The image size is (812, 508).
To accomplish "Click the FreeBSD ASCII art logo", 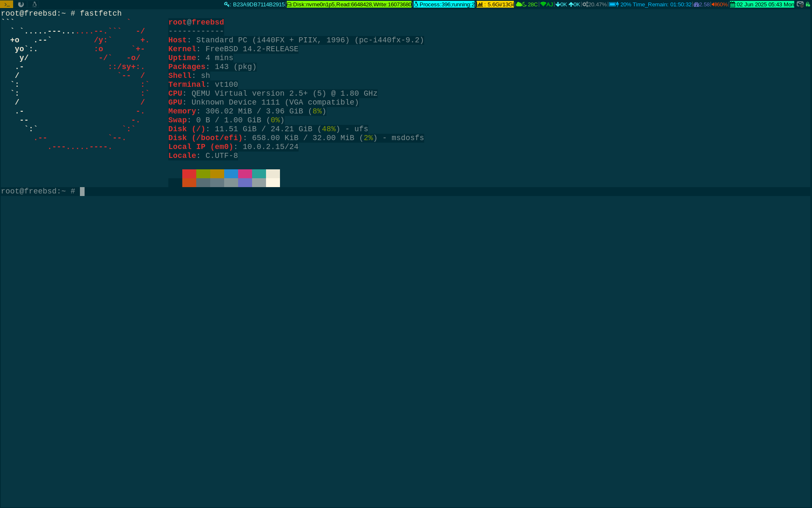I will click(x=75, y=85).
